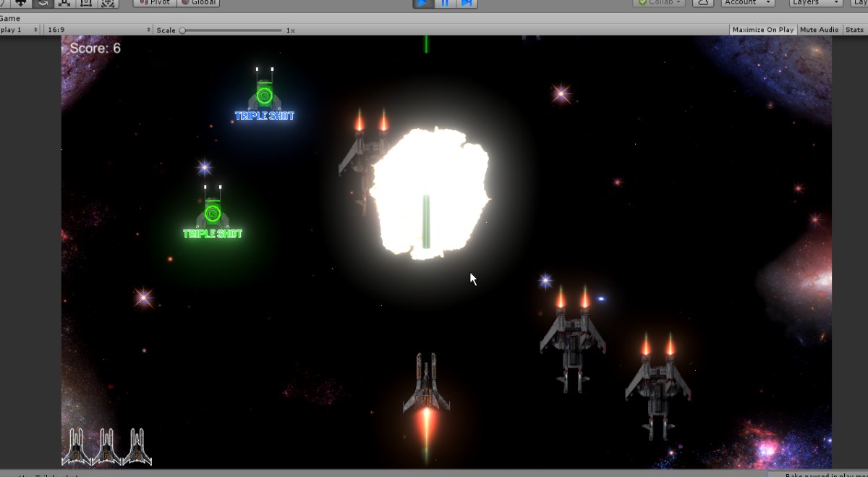Open the Layers dropdown
The height and width of the screenshot is (477, 868).
pos(816,3)
